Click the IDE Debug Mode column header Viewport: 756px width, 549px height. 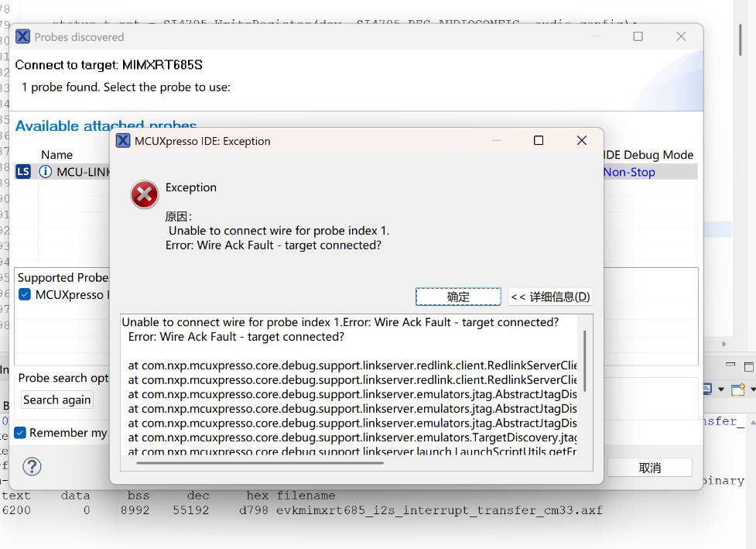(x=648, y=155)
